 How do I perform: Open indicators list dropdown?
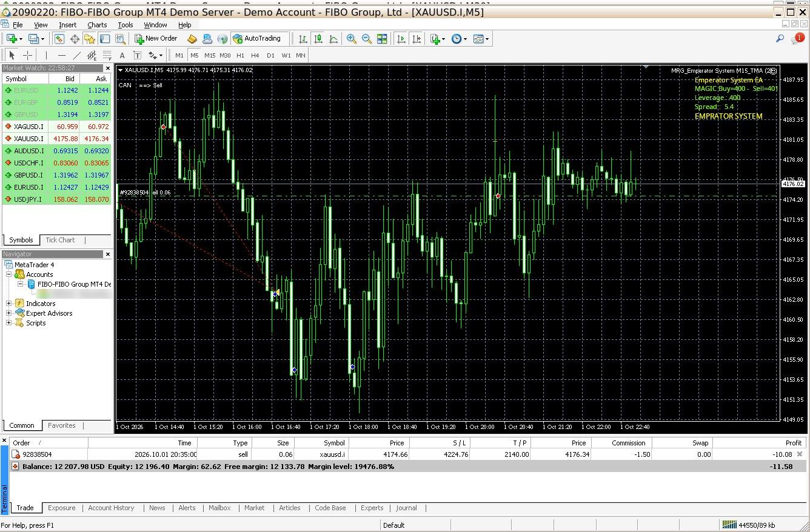pos(438,39)
